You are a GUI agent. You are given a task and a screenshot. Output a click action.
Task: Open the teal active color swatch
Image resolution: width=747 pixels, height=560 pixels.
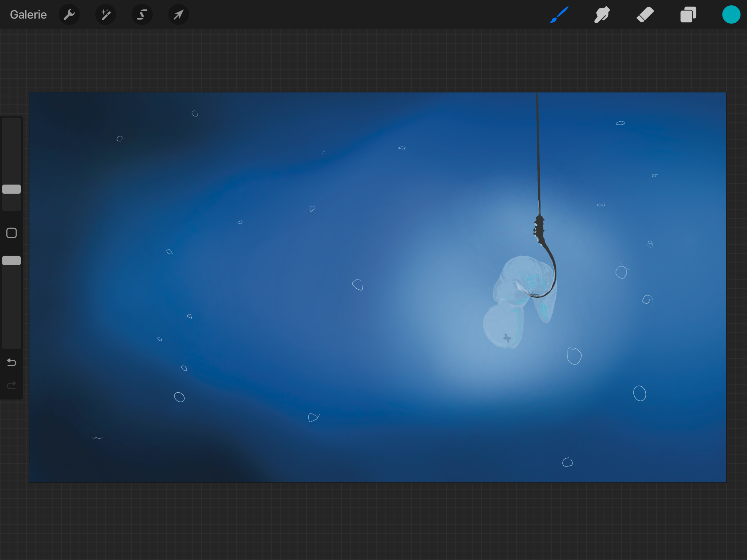(731, 15)
